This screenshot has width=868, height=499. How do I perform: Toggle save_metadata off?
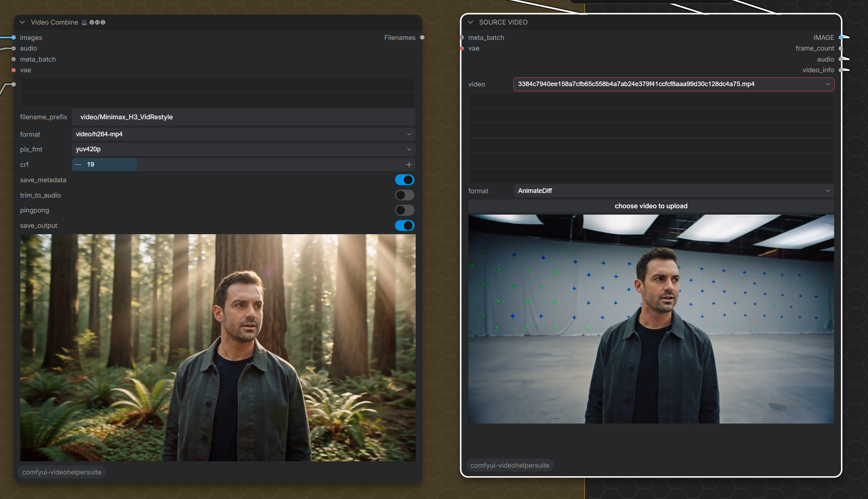[x=405, y=180]
